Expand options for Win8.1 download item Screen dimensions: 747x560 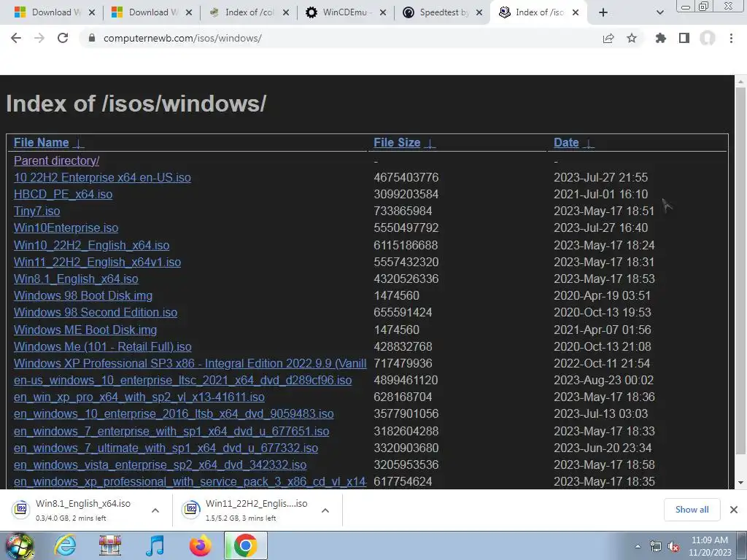point(155,510)
